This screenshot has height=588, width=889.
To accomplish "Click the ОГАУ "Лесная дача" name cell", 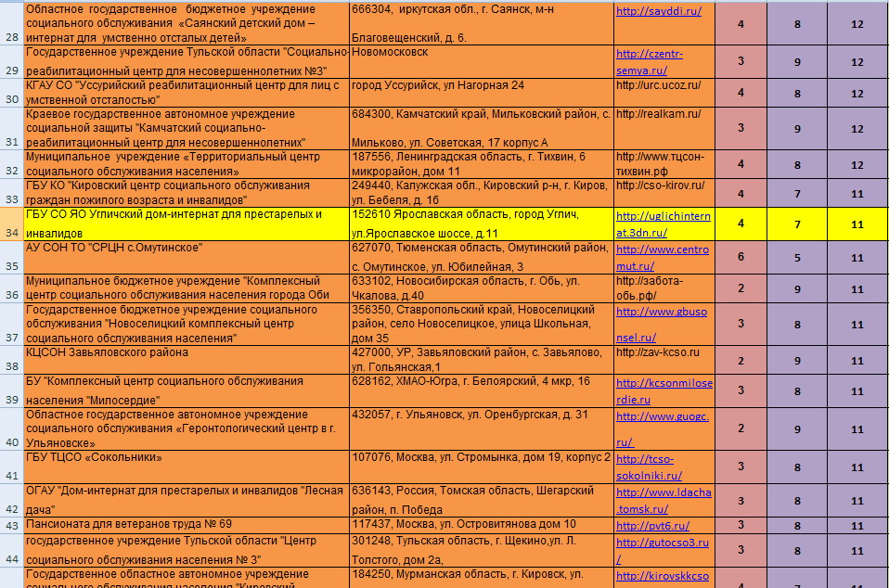I will tap(187, 500).
